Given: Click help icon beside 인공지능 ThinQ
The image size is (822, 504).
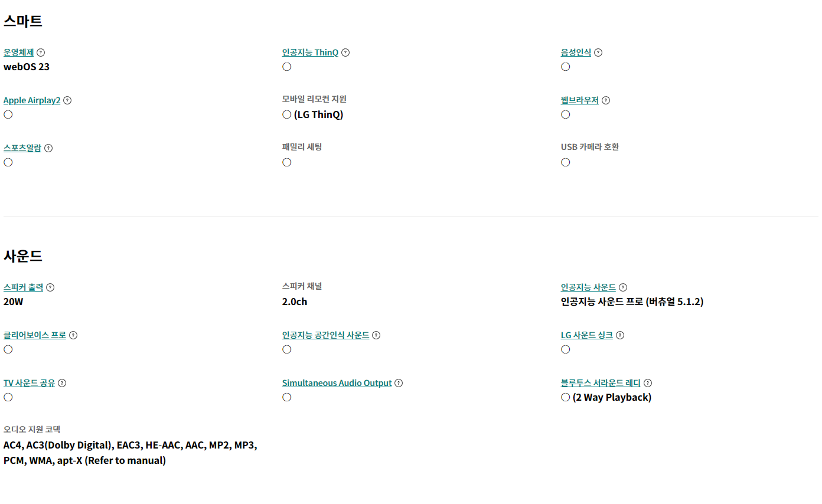Looking at the screenshot, I should (345, 53).
